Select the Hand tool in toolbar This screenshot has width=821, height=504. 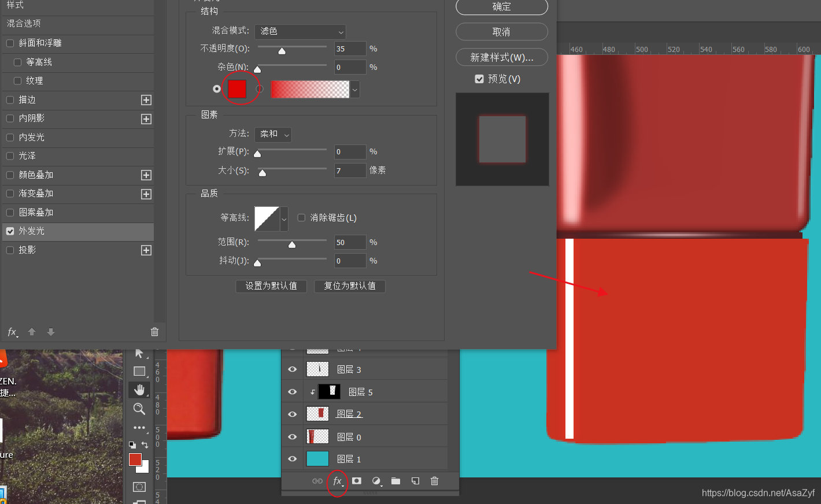(139, 390)
